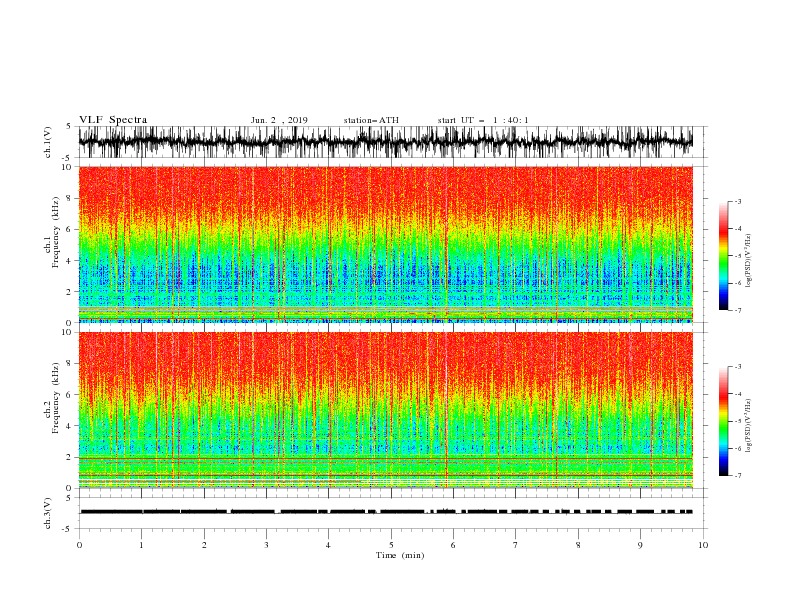Screen dimensions: 792x612
Task: Click time-axis tick label "4"
Action: tap(328, 545)
